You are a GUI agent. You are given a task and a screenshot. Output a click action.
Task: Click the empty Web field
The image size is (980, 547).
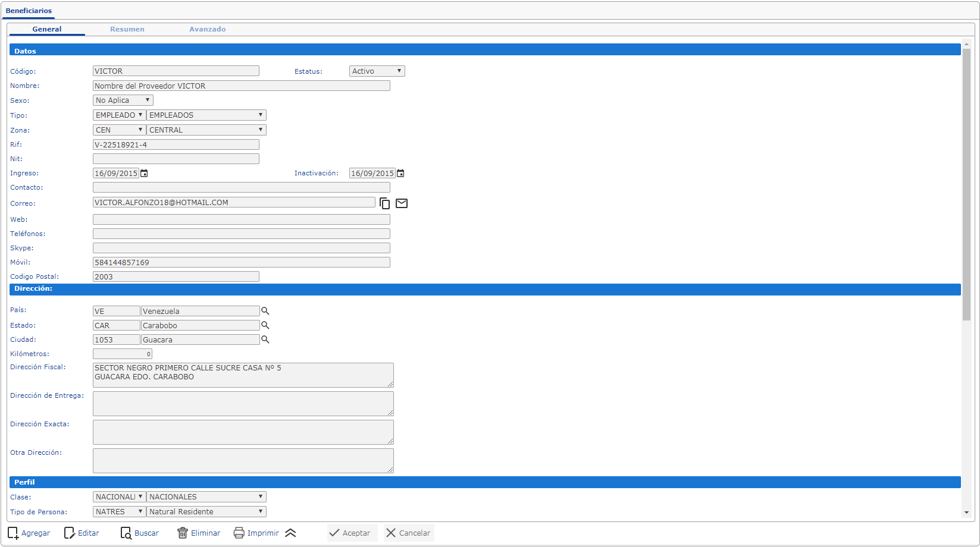pos(242,219)
